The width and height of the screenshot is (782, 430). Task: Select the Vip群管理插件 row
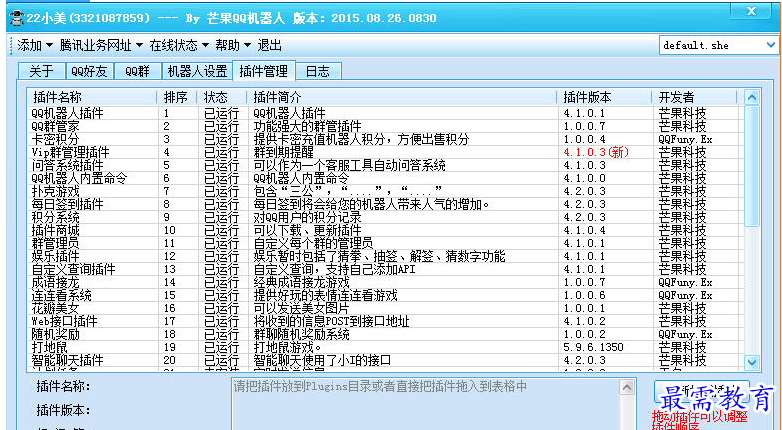click(383, 152)
